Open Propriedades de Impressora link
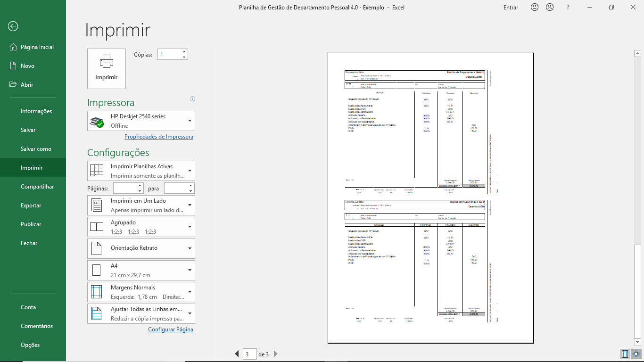Screen dimensions: 644x362 159,137
